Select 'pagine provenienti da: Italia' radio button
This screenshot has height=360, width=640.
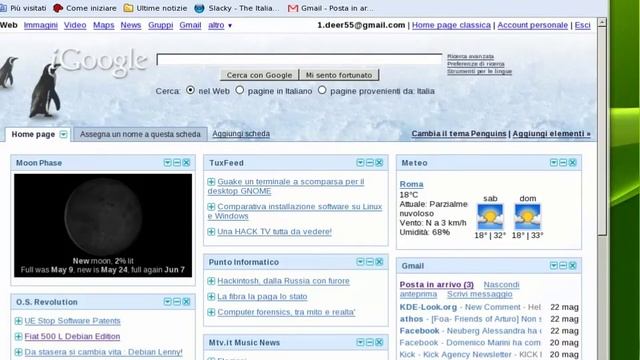tap(322, 90)
